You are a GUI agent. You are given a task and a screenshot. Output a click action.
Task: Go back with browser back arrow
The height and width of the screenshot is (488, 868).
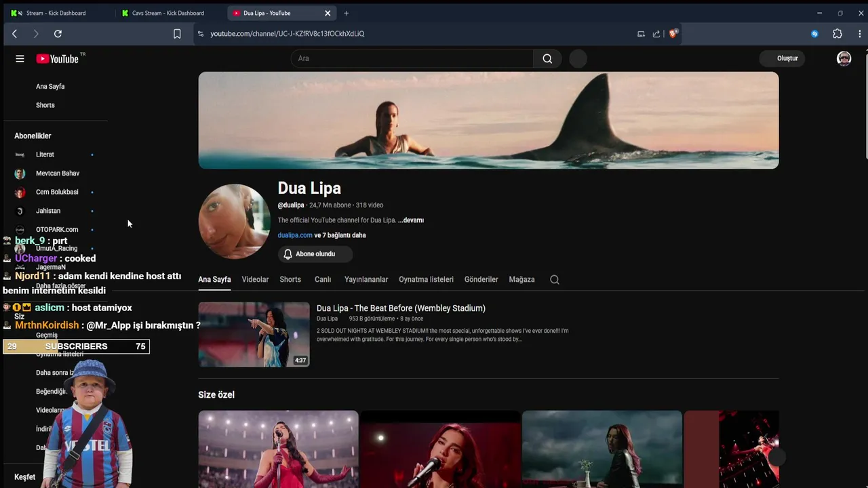click(14, 33)
